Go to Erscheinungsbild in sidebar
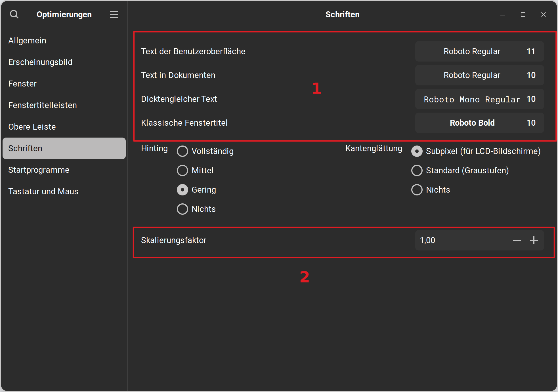The height and width of the screenshot is (392, 558). (40, 62)
